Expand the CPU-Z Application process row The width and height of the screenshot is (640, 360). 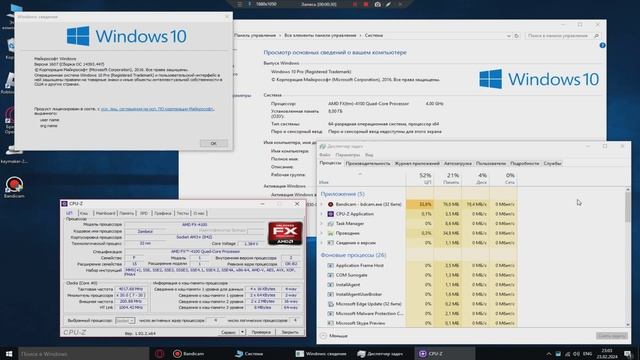[322, 214]
